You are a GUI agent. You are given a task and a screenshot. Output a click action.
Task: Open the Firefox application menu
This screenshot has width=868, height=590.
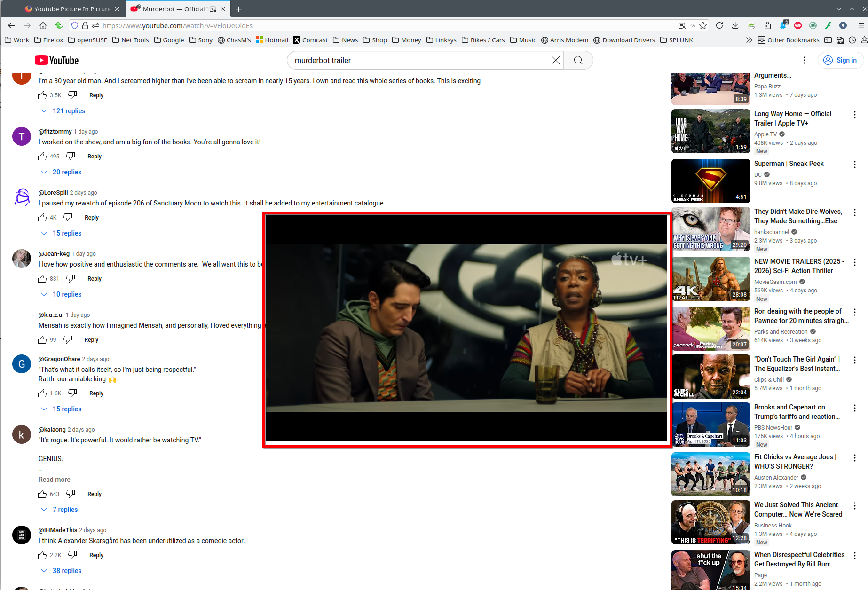click(x=861, y=25)
